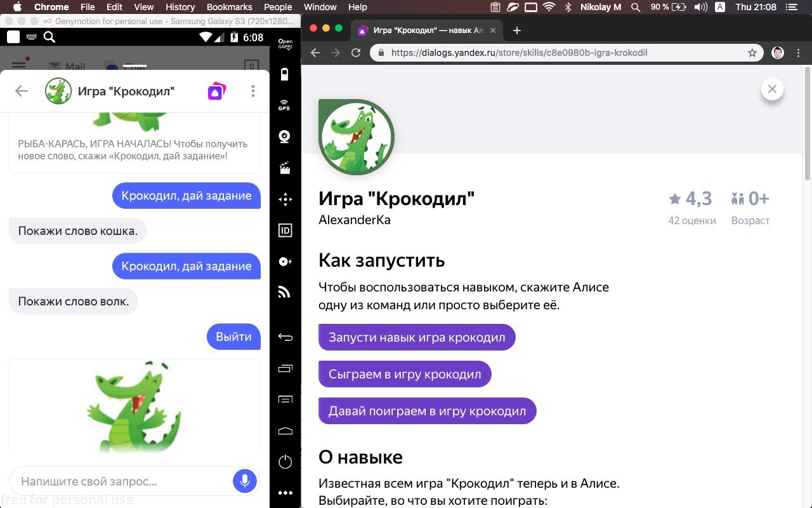The width and height of the screenshot is (812, 508).
Task: Click large crocodile skill logo on page
Action: coord(357,137)
